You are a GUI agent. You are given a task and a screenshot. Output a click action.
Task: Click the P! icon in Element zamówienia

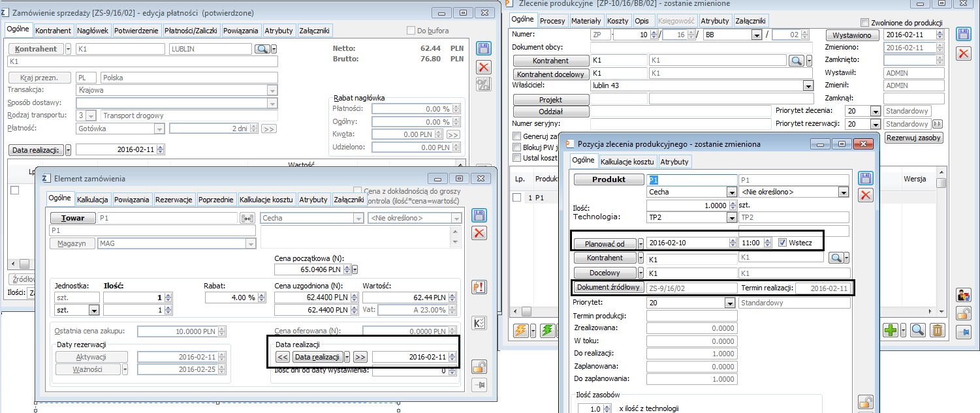point(479,287)
